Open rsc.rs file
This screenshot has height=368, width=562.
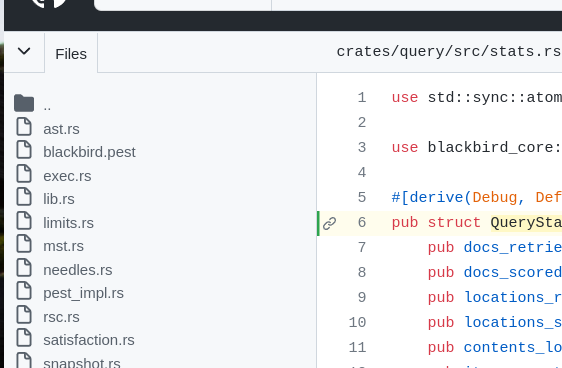pyautogui.click(x=61, y=317)
